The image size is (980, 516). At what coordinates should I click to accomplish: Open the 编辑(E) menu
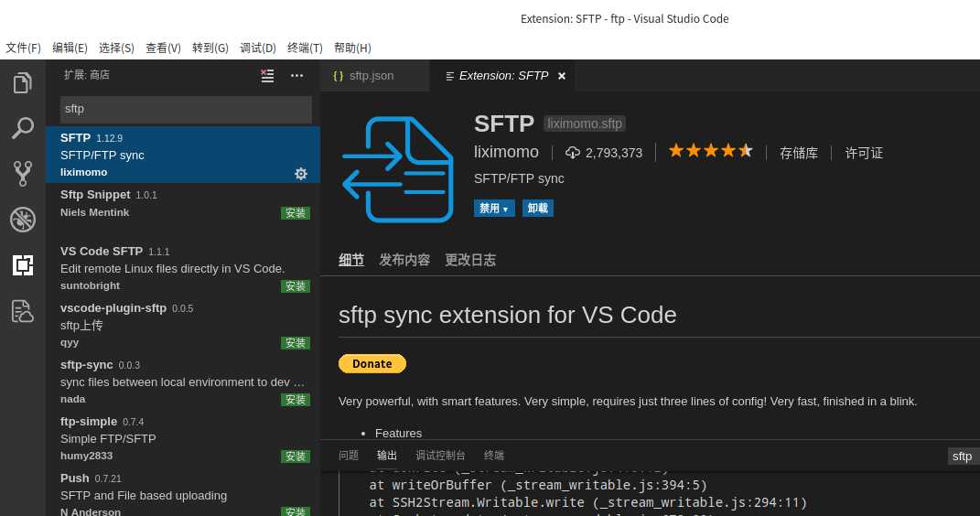click(x=70, y=48)
